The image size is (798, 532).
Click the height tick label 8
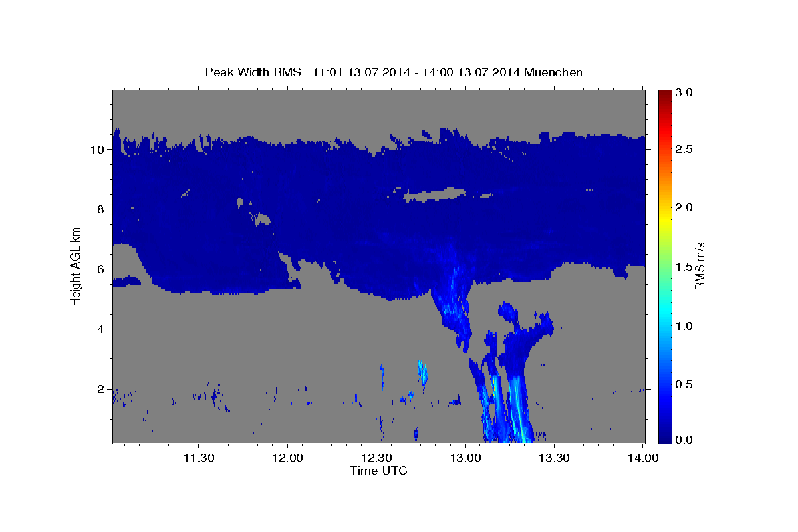[101, 209]
